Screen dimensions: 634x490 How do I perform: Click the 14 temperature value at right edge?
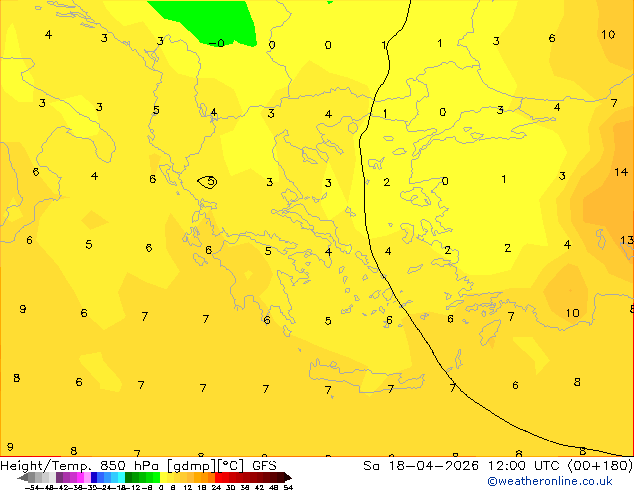click(x=621, y=172)
